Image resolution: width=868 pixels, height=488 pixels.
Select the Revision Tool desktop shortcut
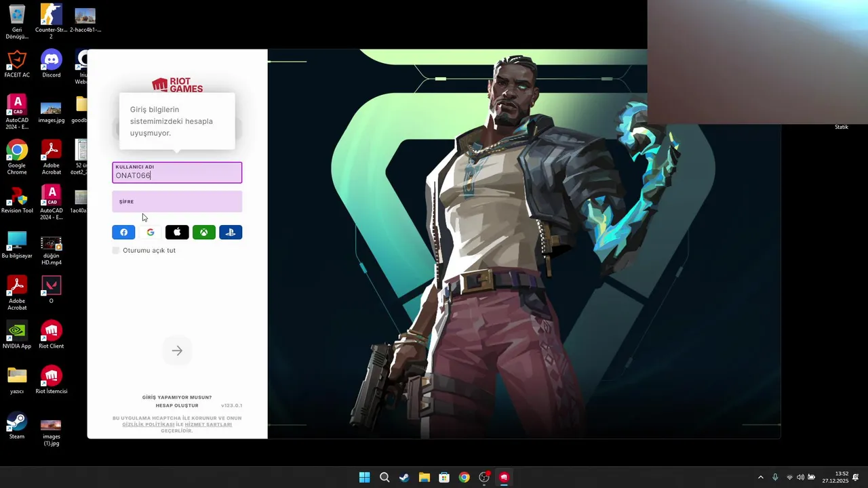tap(17, 200)
